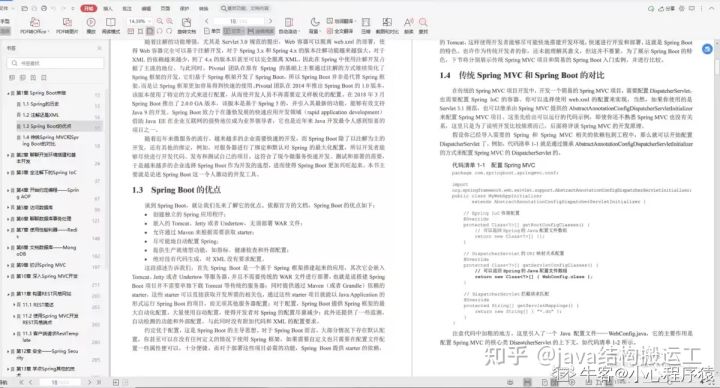This screenshot has height=388, width=720.
Task: Open the 保护 ribbon tab
Action: pos(185,8)
